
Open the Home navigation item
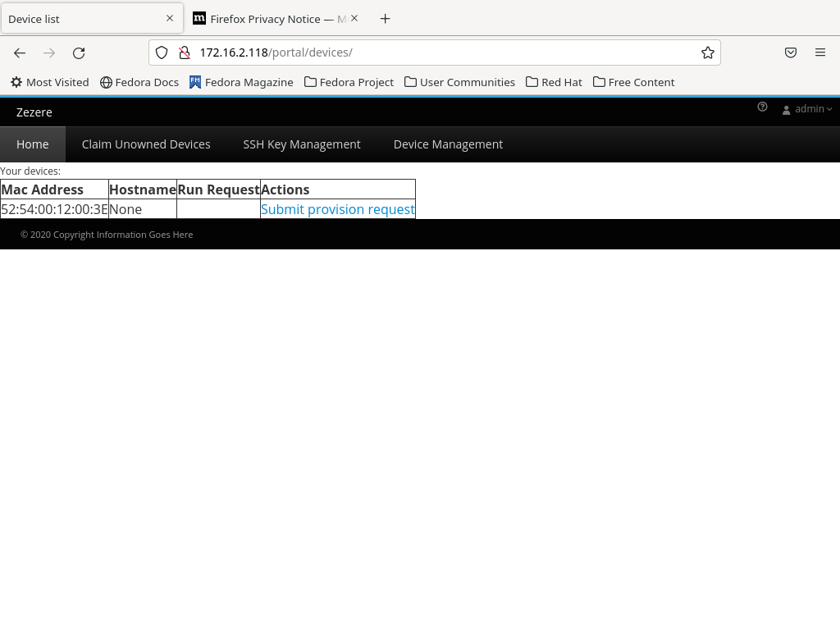pyautogui.click(x=33, y=144)
